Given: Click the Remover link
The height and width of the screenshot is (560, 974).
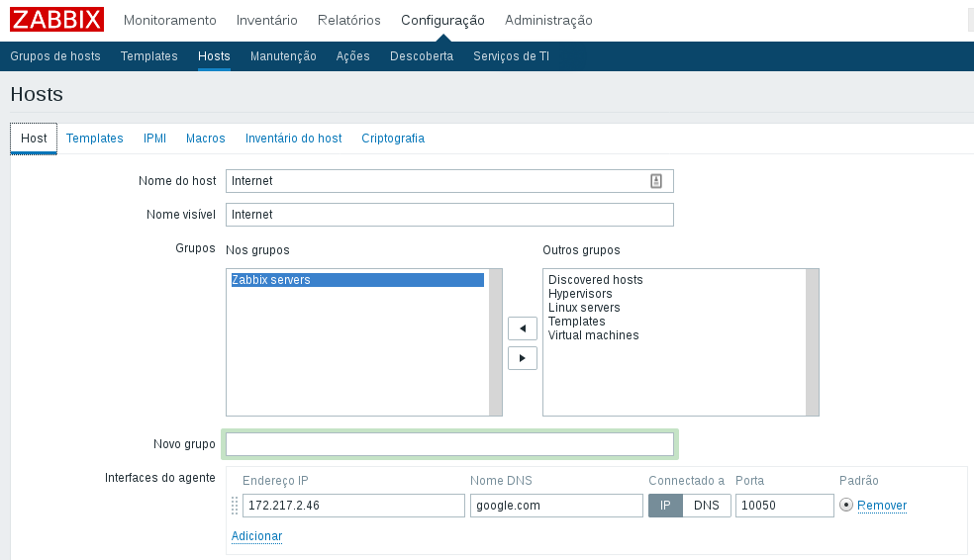Looking at the screenshot, I should (881, 506).
